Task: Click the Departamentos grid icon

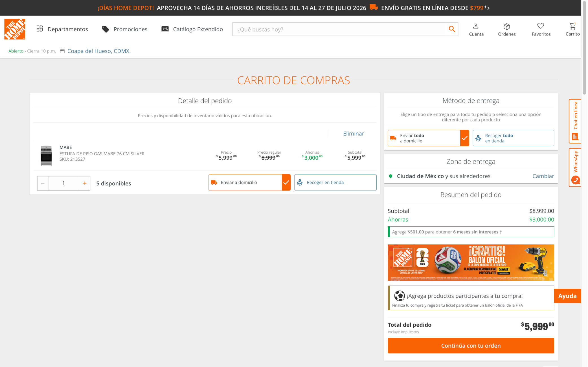Action: 40,28
